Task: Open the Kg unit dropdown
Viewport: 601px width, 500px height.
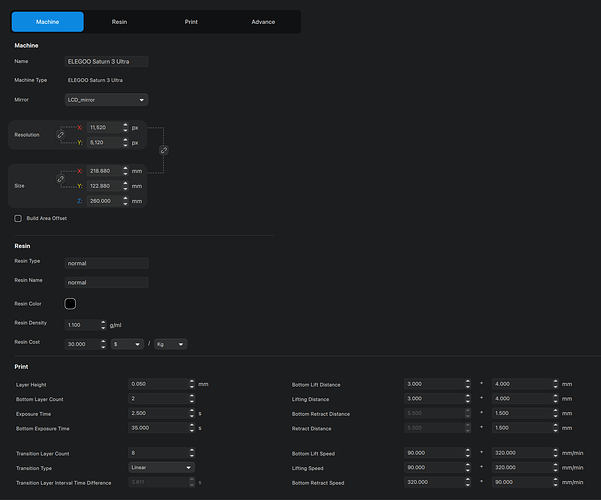Action: (x=171, y=344)
